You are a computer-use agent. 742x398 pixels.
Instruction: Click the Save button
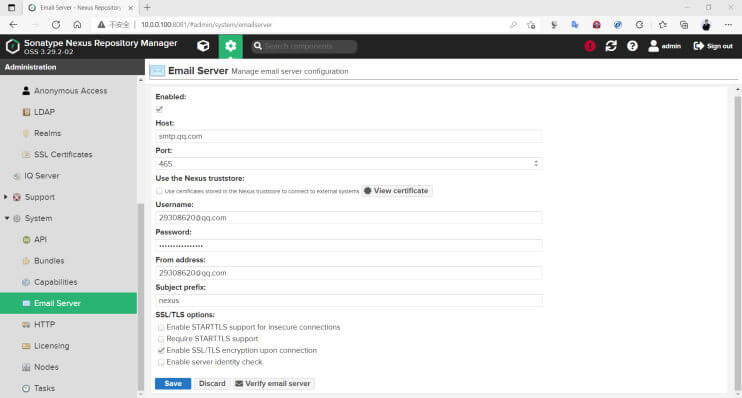173,383
